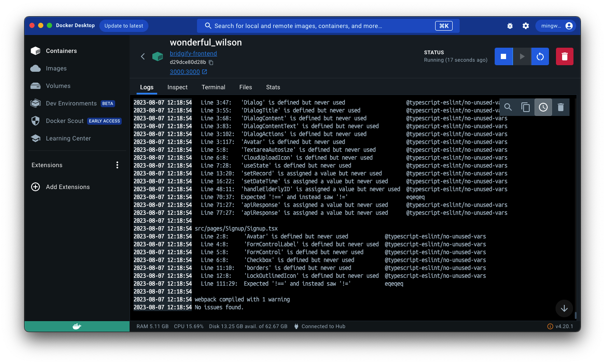Go back to containers list via chevron
This screenshot has height=364, width=605.
(143, 56)
